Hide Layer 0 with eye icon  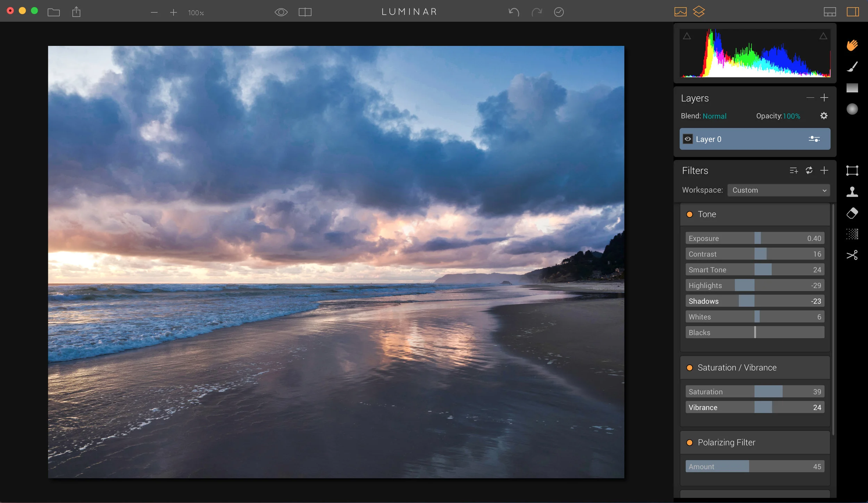pos(687,139)
